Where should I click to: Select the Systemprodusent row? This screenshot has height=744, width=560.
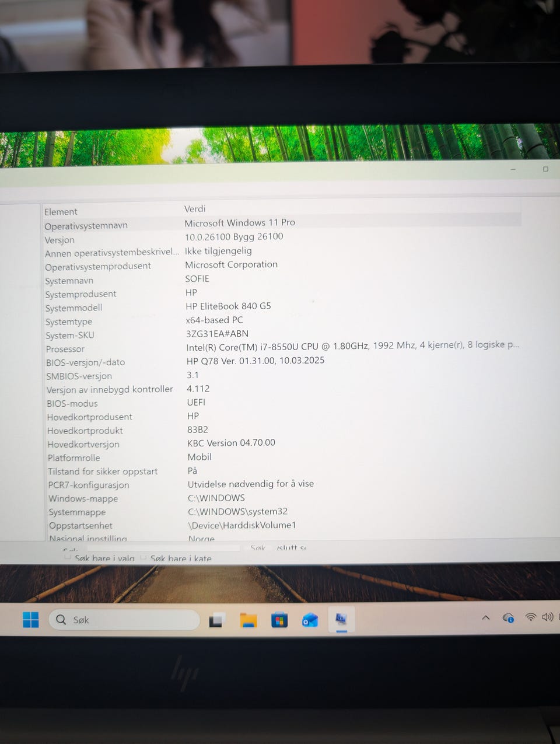[x=282, y=294]
